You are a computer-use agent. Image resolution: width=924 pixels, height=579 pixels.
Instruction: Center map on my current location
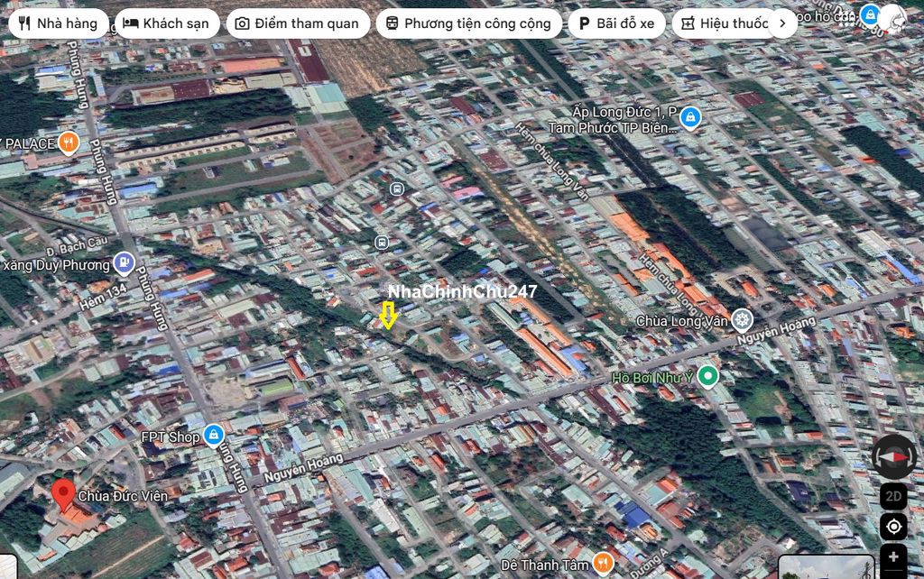(893, 527)
